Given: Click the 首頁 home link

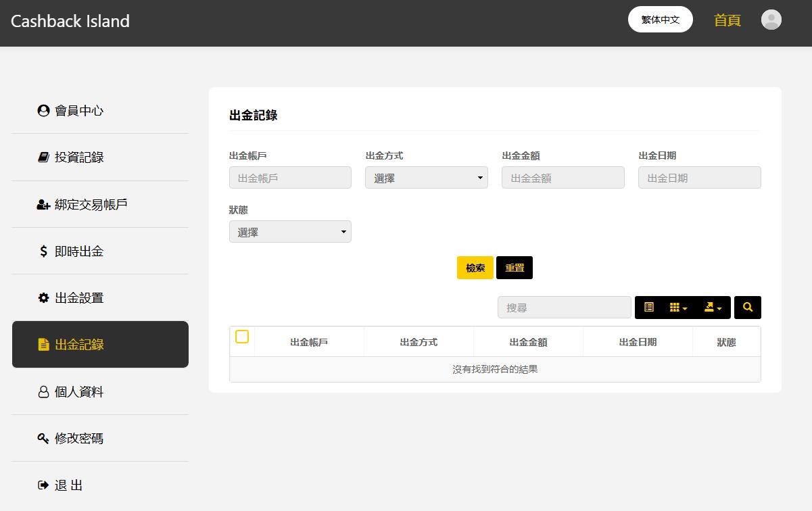Looking at the screenshot, I should tap(727, 20).
